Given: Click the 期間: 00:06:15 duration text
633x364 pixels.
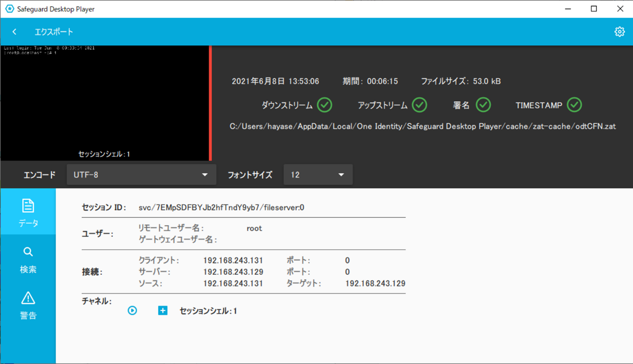Looking at the screenshot, I should (x=370, y=81).
